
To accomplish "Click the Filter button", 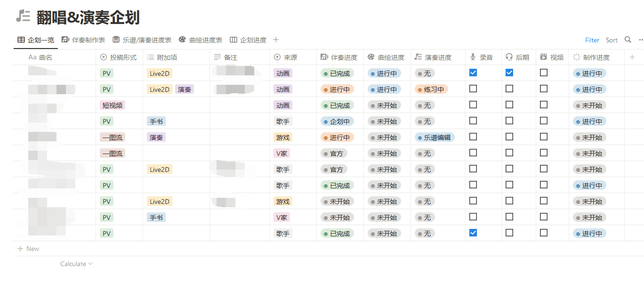I will [592, 40].
